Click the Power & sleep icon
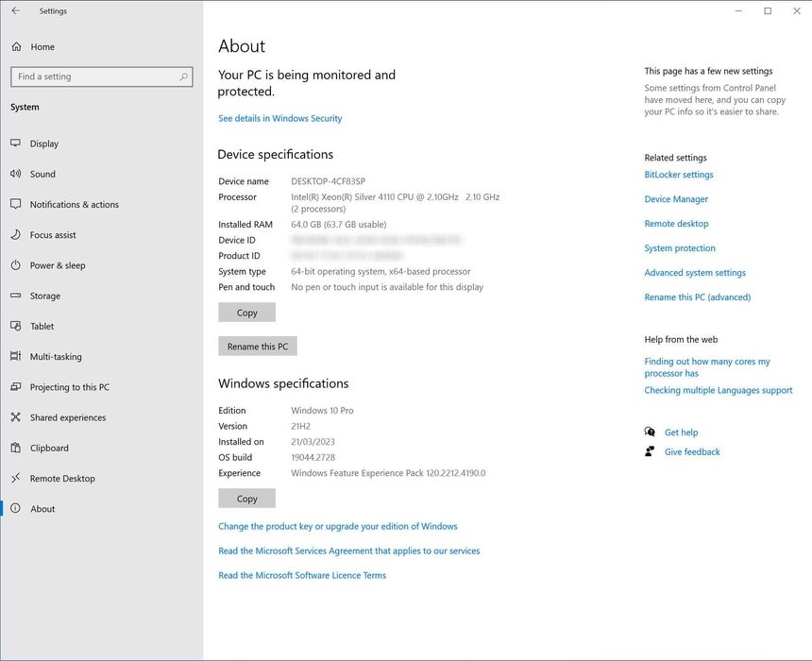This screenshot has height=661, width=812. 15,265
